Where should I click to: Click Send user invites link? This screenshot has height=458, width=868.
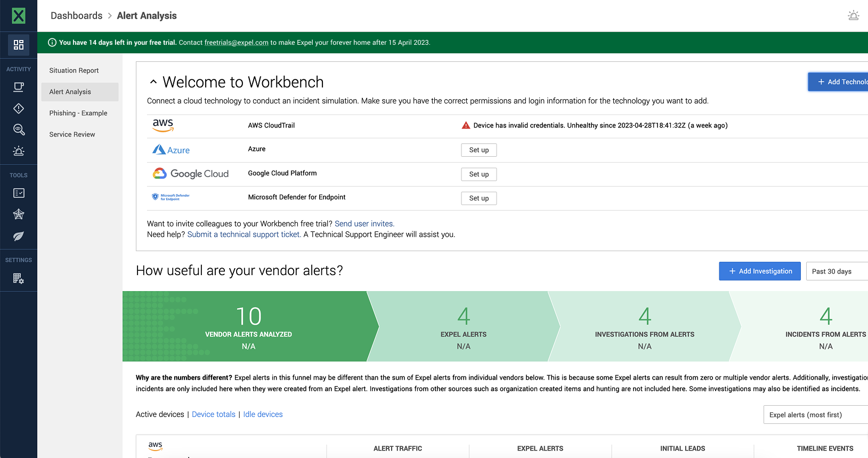pyautogui.click(x=364, y=223)
